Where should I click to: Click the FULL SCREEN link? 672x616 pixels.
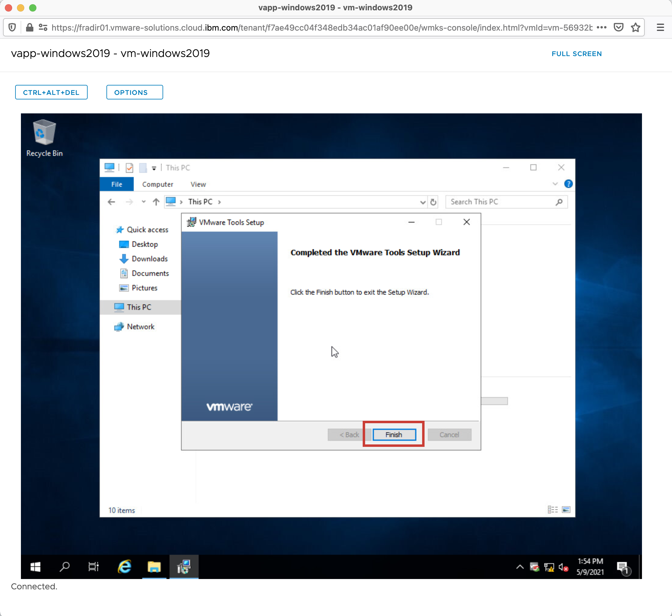click(576, 54)
